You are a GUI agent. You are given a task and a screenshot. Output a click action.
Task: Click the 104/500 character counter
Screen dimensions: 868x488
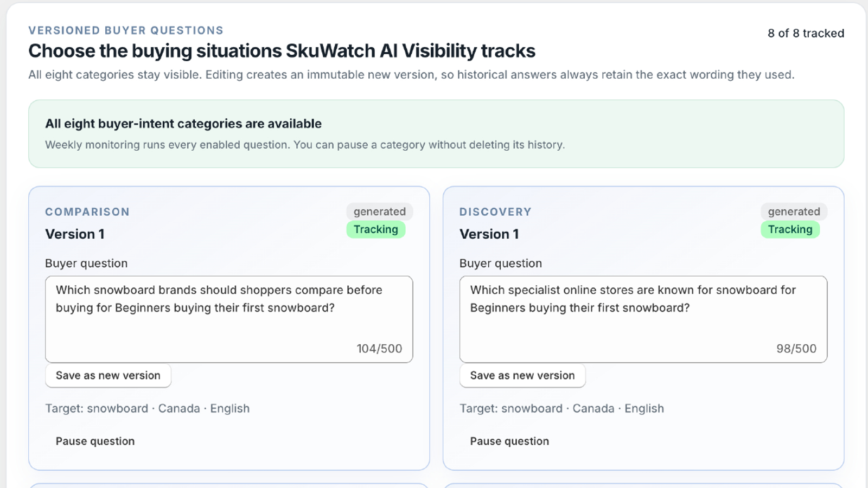379,349
